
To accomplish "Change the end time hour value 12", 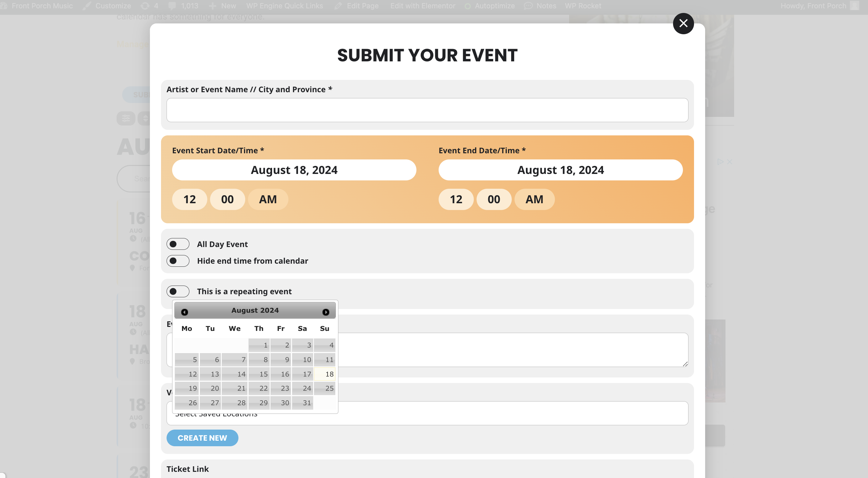I will [456, 200].
